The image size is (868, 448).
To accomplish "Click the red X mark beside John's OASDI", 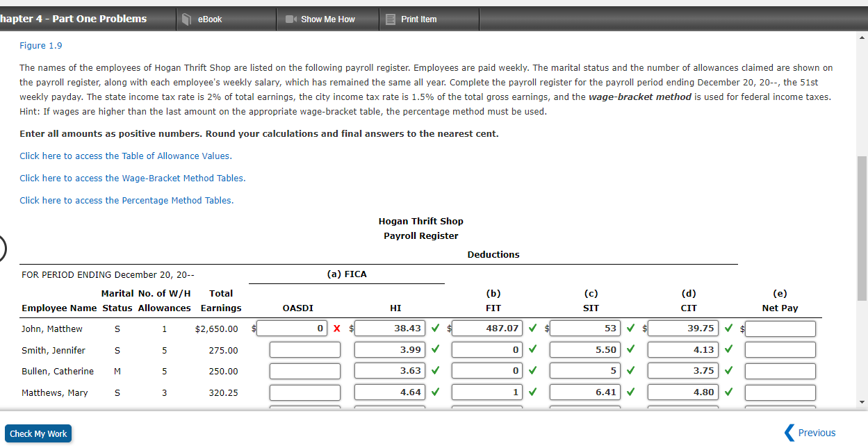I will pyautogui.click(x=338, y=329).
